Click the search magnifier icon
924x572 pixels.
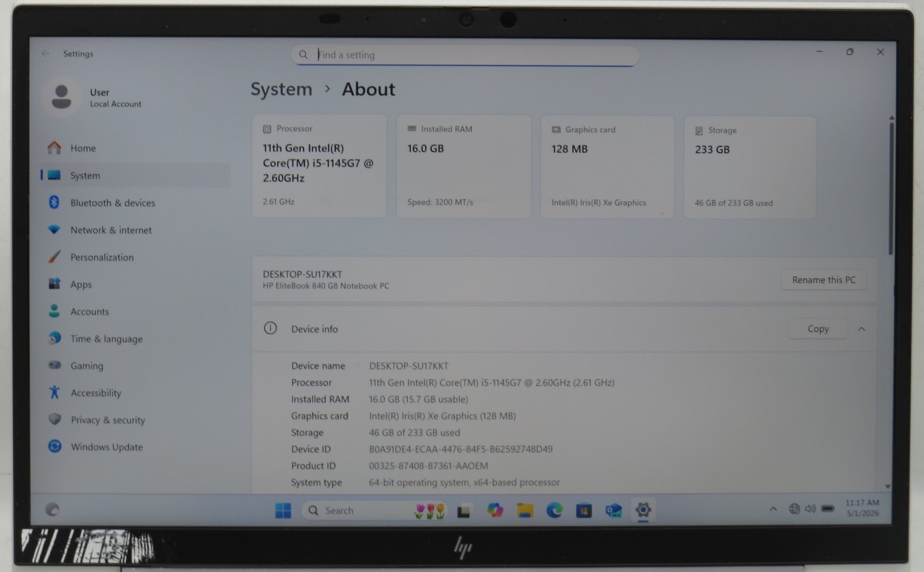coord(303,55)
